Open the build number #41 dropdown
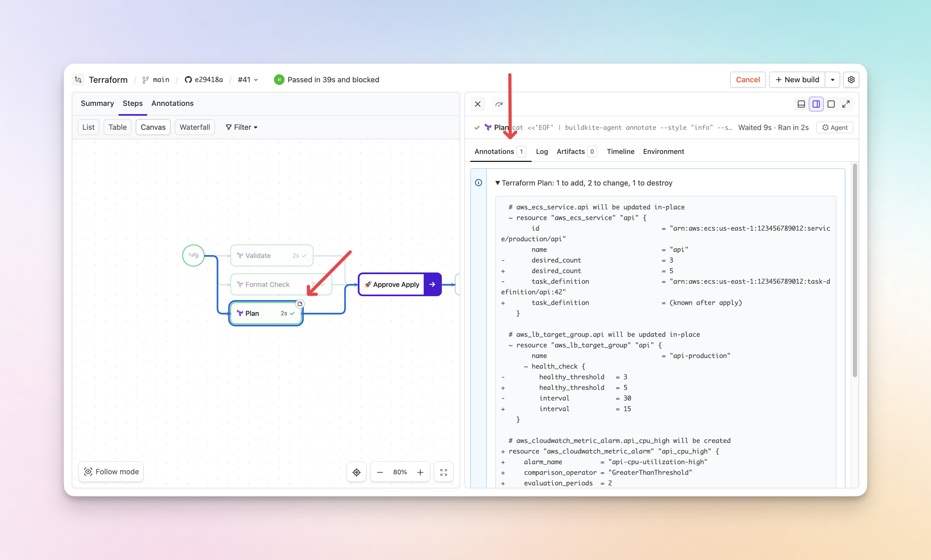 248,80
